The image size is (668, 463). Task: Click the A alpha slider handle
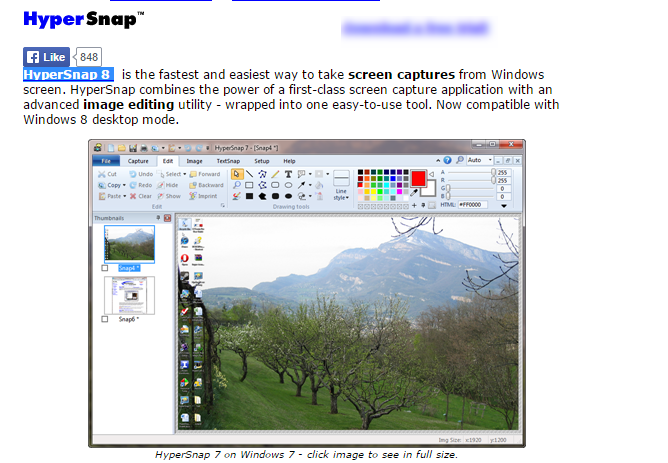[493, 172]
